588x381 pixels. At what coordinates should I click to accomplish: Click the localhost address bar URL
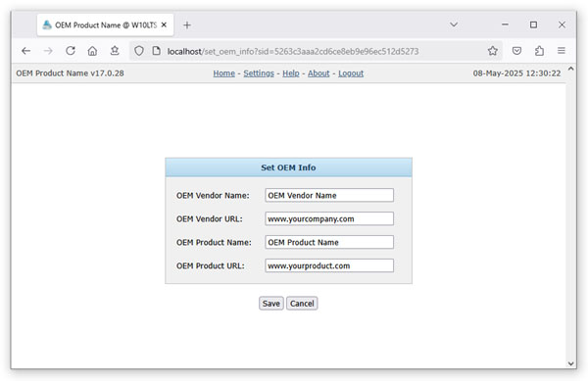point(292,51)
